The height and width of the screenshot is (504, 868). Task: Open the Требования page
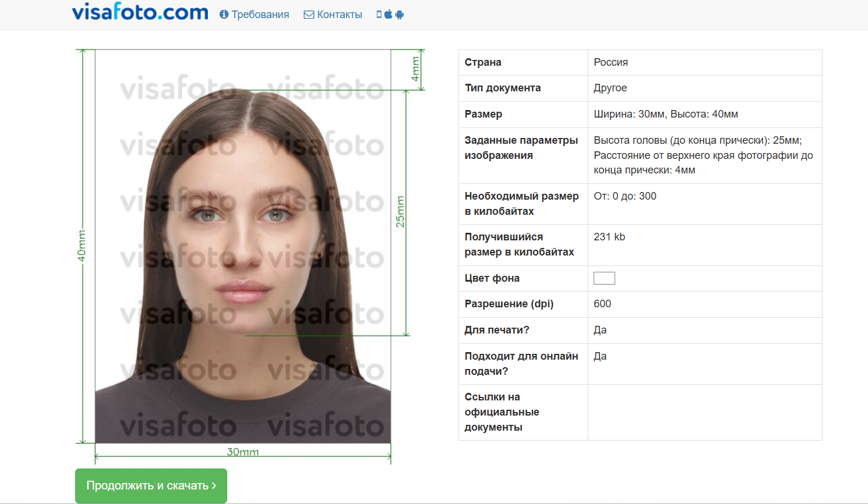pyautogui.click(x=260, y=15)
